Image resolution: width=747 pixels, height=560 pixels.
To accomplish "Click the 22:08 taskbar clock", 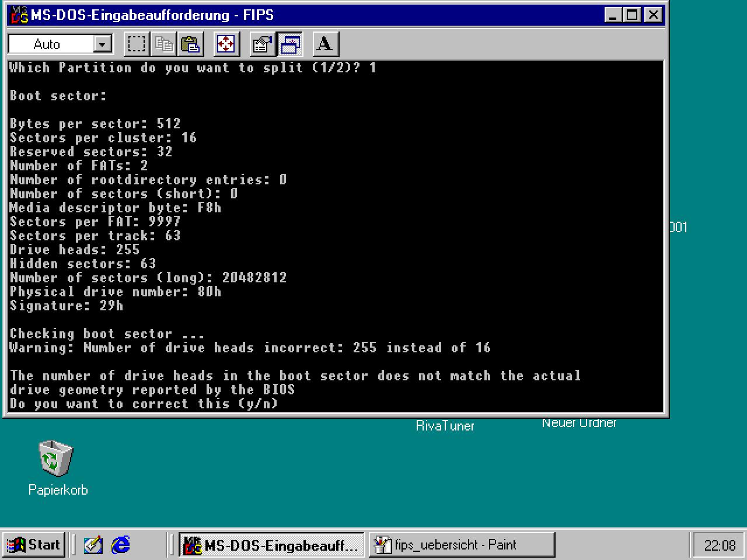I will click(720, 545).
